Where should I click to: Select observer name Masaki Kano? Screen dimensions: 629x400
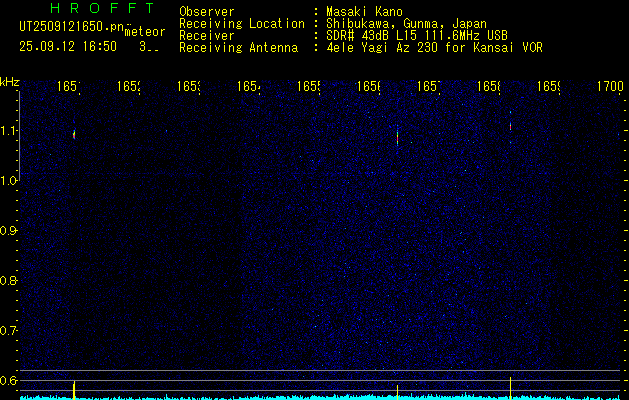pyautogui.click(x=364, y=11)
